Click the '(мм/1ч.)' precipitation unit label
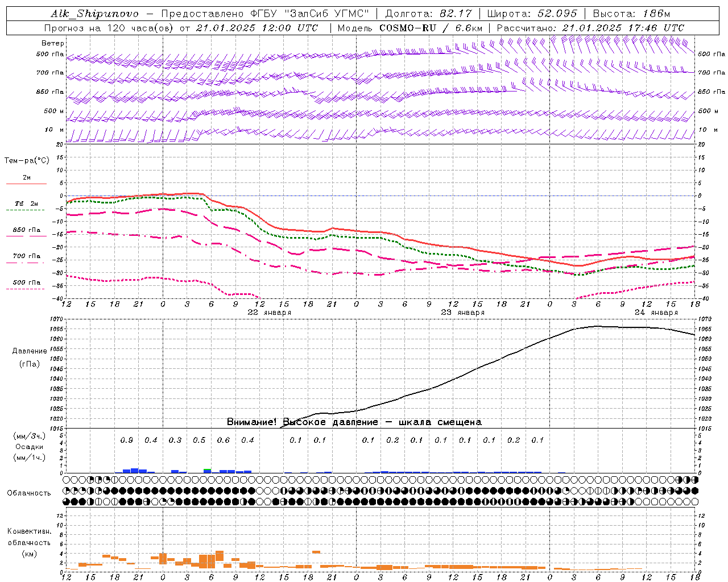 [x=30, y=458]
